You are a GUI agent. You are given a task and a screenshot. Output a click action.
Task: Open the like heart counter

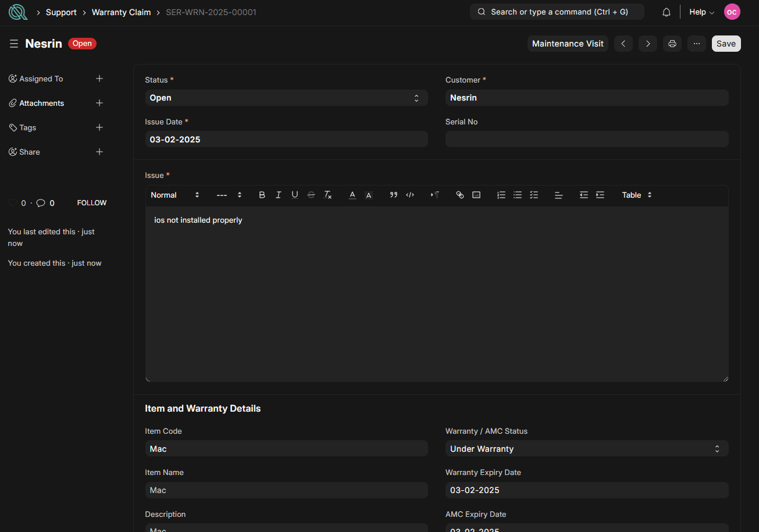[13, 203]
